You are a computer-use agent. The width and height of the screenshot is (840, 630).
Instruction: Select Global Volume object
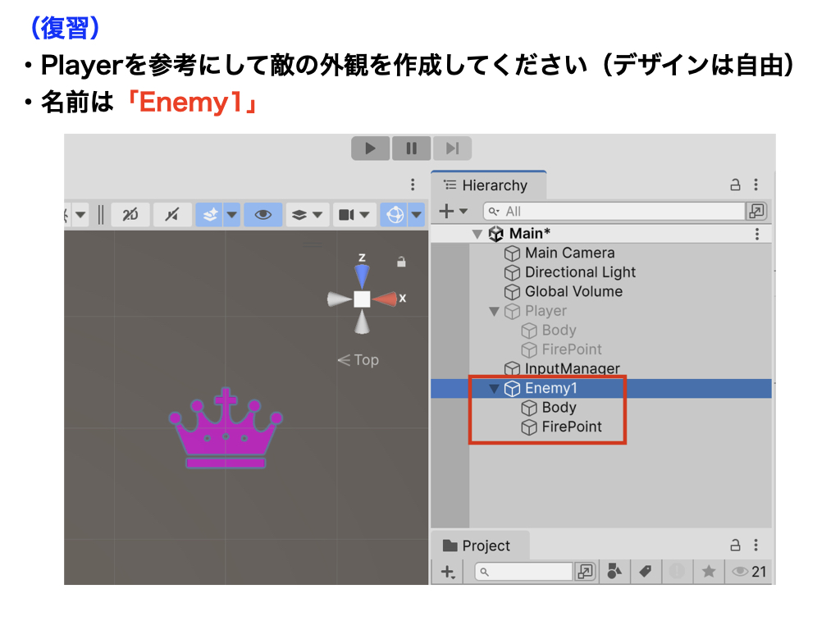tap(573, 291)
